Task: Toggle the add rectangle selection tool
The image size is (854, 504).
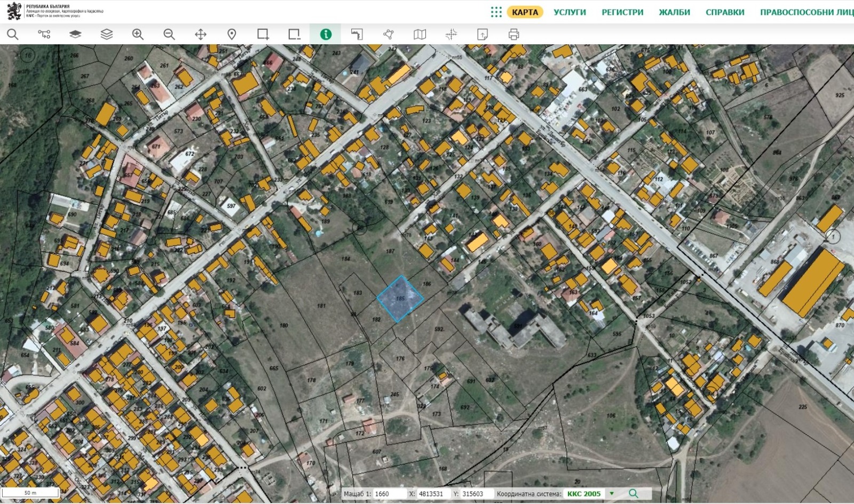Action: click(263, 35)
